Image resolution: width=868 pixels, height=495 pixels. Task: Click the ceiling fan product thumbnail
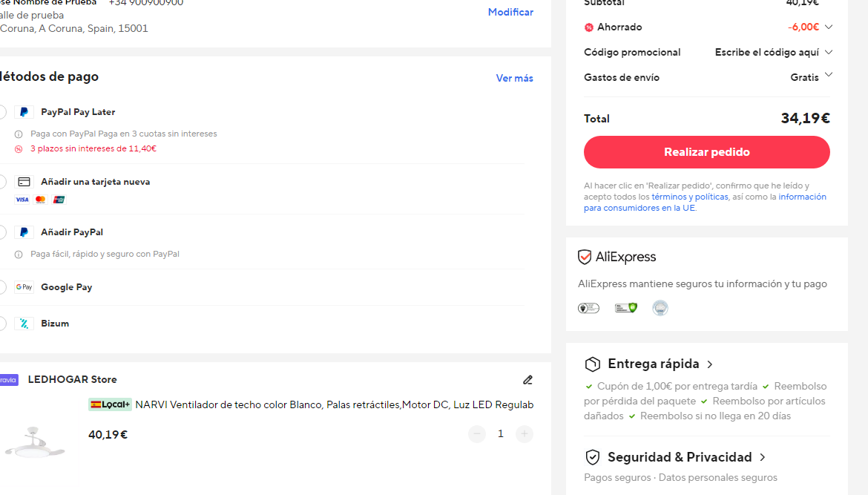35,442
